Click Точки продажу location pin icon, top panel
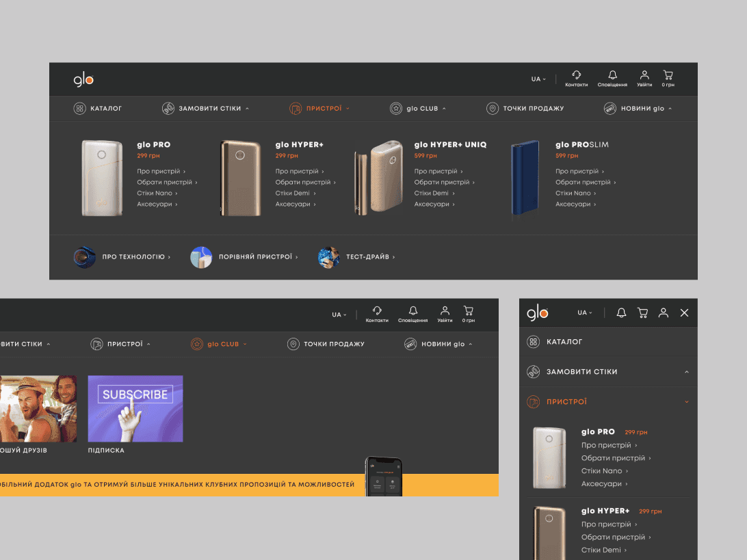The height and width of the screenshot is (560, 747). [493, 109]
